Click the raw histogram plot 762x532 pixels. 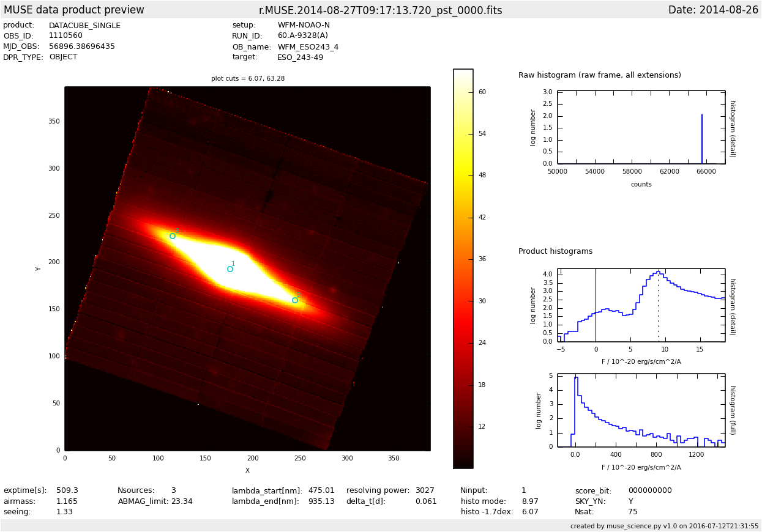click(641, 127)
